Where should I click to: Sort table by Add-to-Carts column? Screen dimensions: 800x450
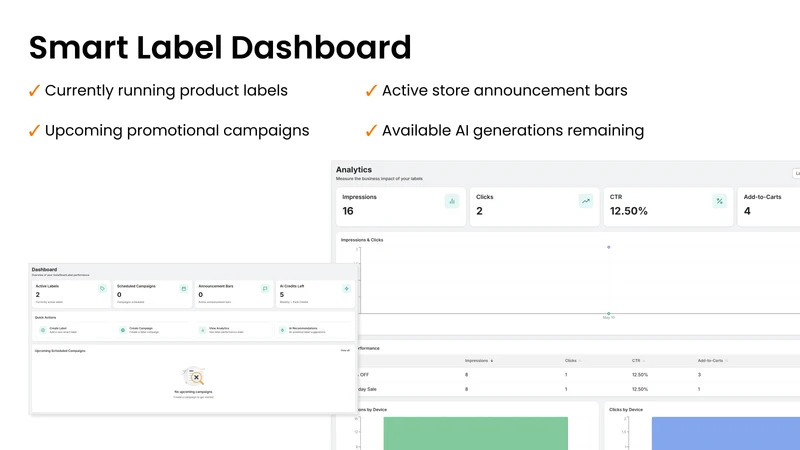712,361
